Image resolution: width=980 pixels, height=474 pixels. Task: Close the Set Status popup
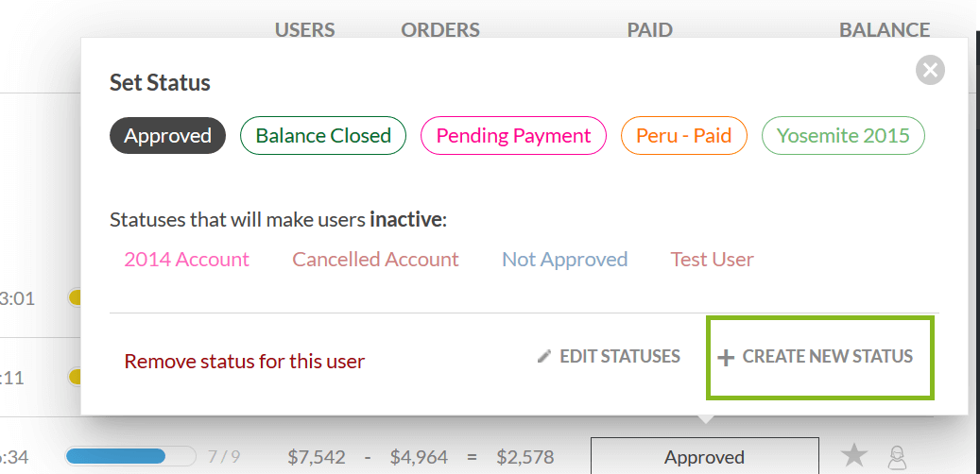pos(930,69)
